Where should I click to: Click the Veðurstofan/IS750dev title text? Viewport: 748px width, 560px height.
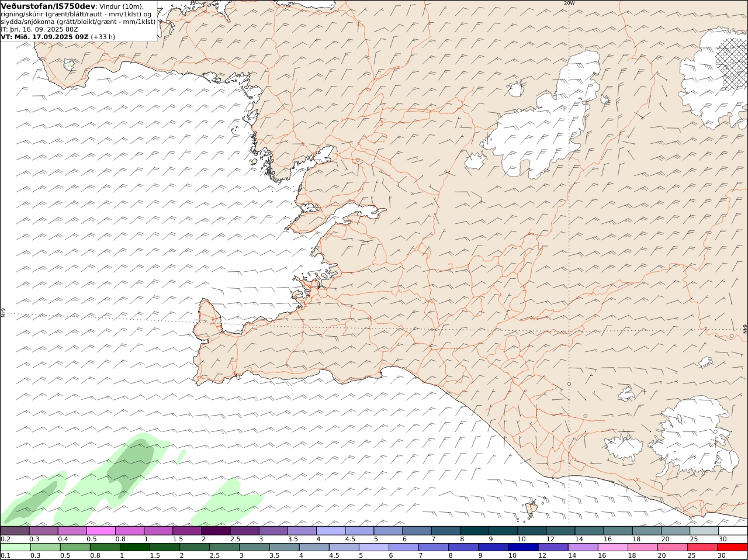tap(48, 6)
